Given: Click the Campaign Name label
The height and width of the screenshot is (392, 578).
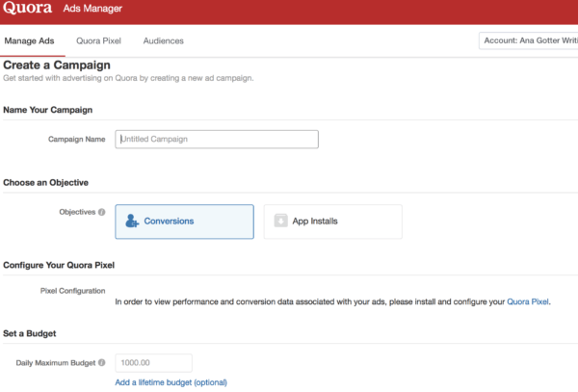Looking at the screenshot, I should tap(77, 140).
